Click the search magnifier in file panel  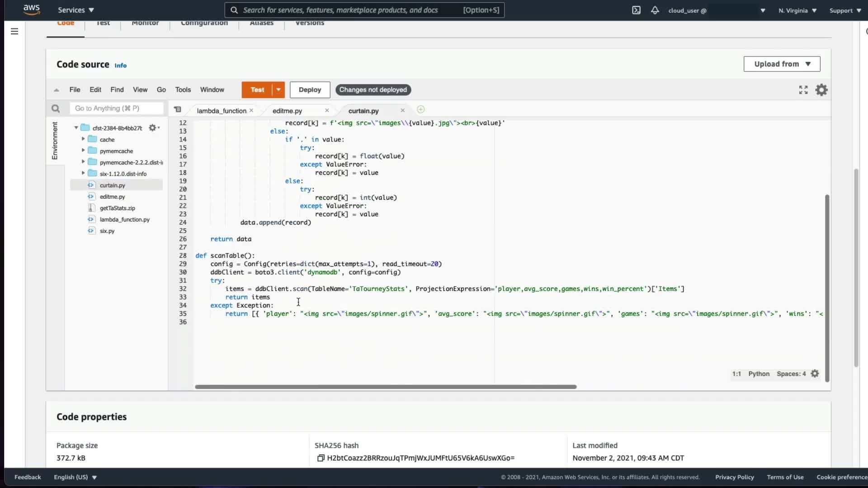(x=56, y=108)
